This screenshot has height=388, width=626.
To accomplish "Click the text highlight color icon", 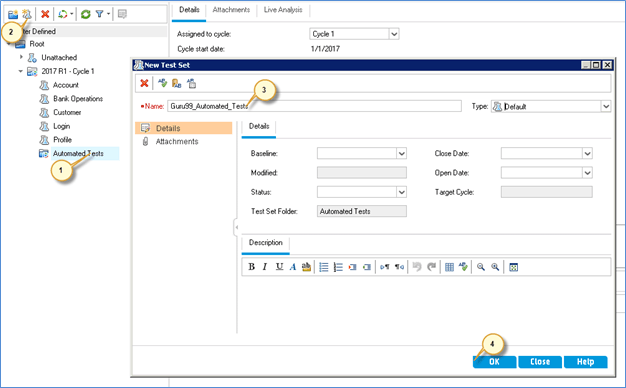I will 306,267.
